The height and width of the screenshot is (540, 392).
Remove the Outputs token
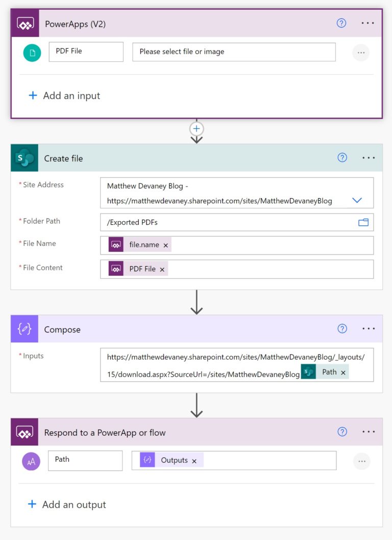(x=194, y=461)
